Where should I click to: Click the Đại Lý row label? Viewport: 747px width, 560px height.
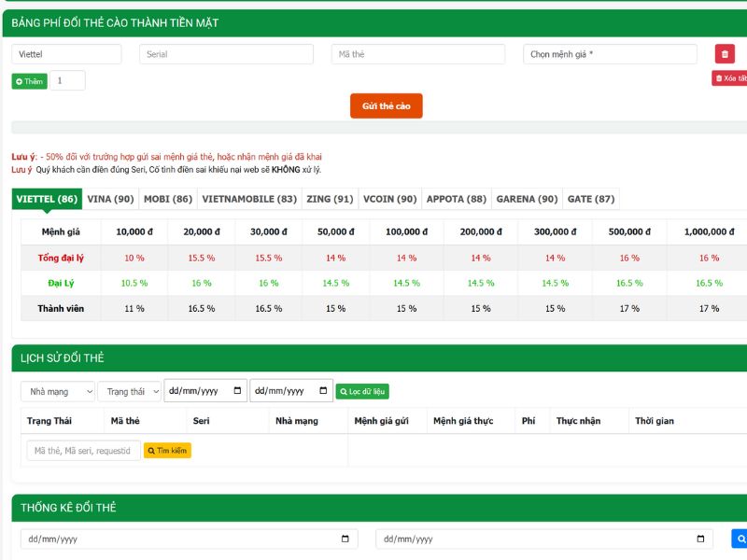[61, 283]
